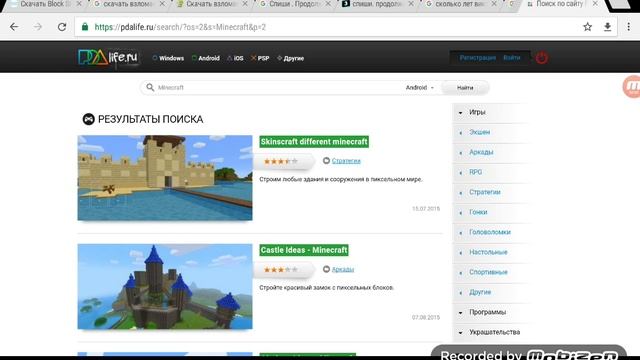This screenshot has width=640, height=360.
Task: Select Экшен in the sidebar
Action: 480,132
